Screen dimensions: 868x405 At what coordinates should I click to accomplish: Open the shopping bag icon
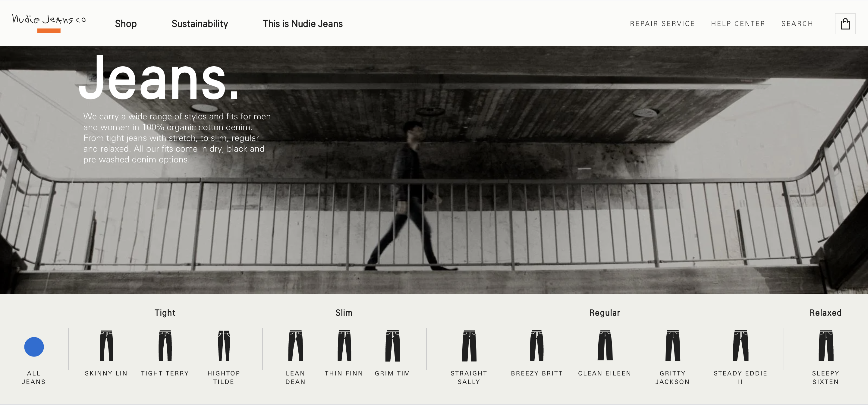[845, 24]
